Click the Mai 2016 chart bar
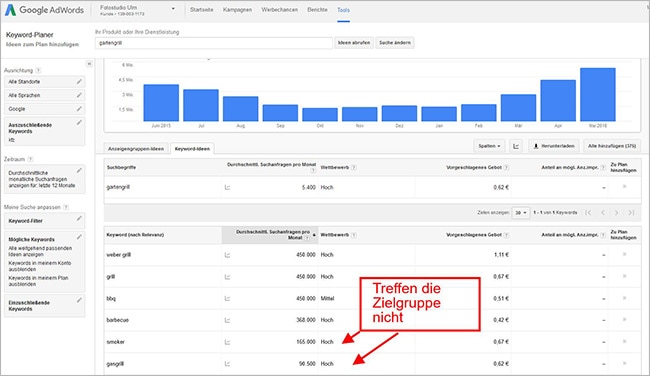 [598, 95]
